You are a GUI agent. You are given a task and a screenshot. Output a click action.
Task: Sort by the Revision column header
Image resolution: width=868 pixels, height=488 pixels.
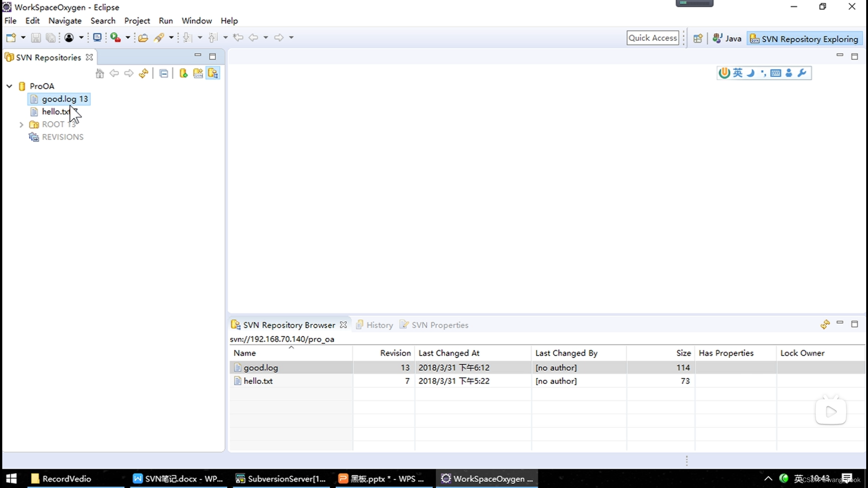(383, 353)
